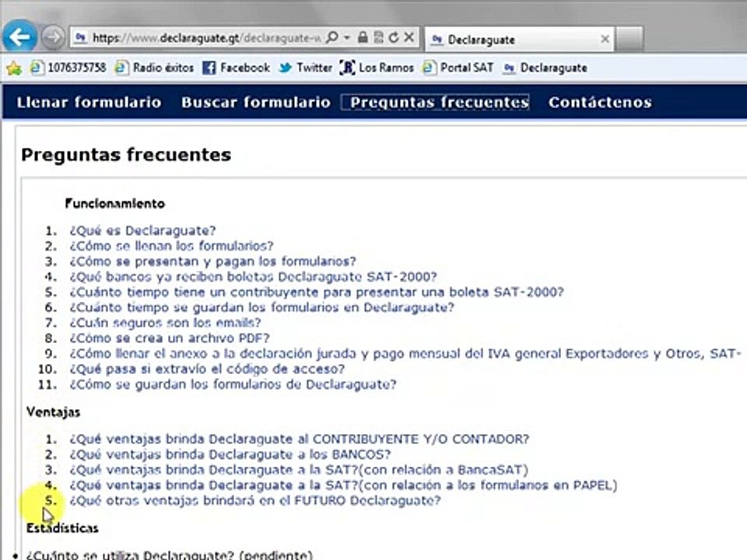Open question on time to present boleta SAT-2000
This screenshot has height=560, width=747.
(x=317, y=292)
